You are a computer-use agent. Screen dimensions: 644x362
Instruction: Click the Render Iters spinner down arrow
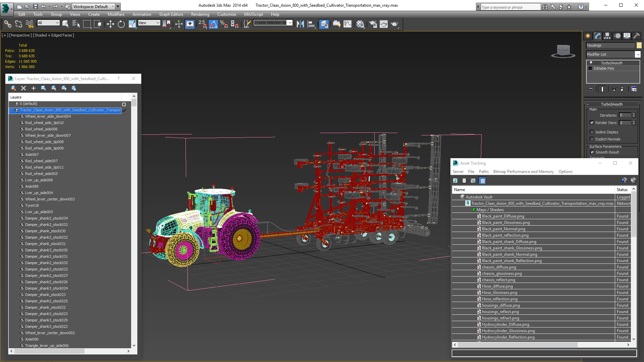pyautogui.click(x=634, y=124)
